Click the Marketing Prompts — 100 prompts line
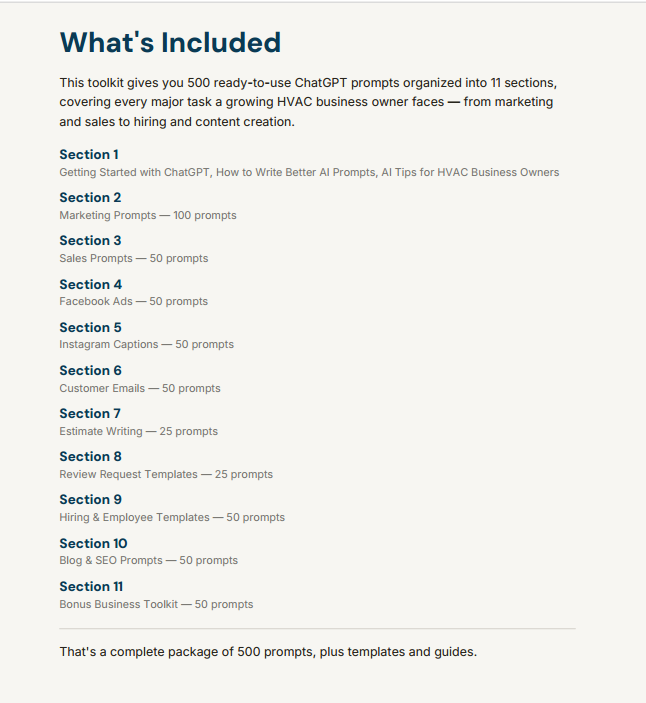The height and width of the screenshot is (703, 646). tap(148, 215)
